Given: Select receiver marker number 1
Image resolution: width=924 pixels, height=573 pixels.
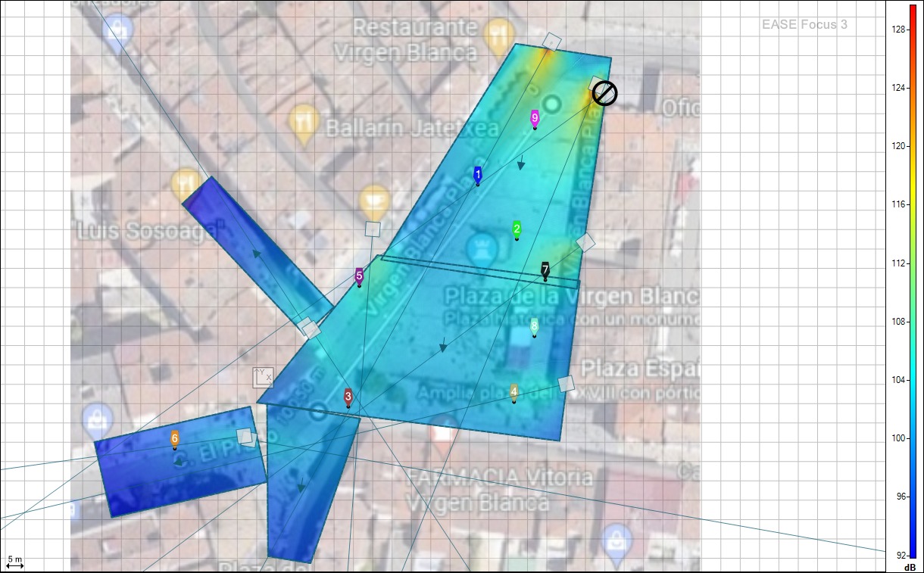Looking at the screenshot, I should coord(477,175).
